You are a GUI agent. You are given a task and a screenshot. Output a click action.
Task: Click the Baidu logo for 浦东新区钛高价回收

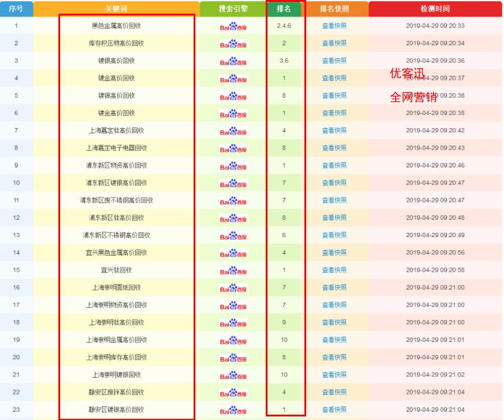pyautogui.click(x=233, y=218)
